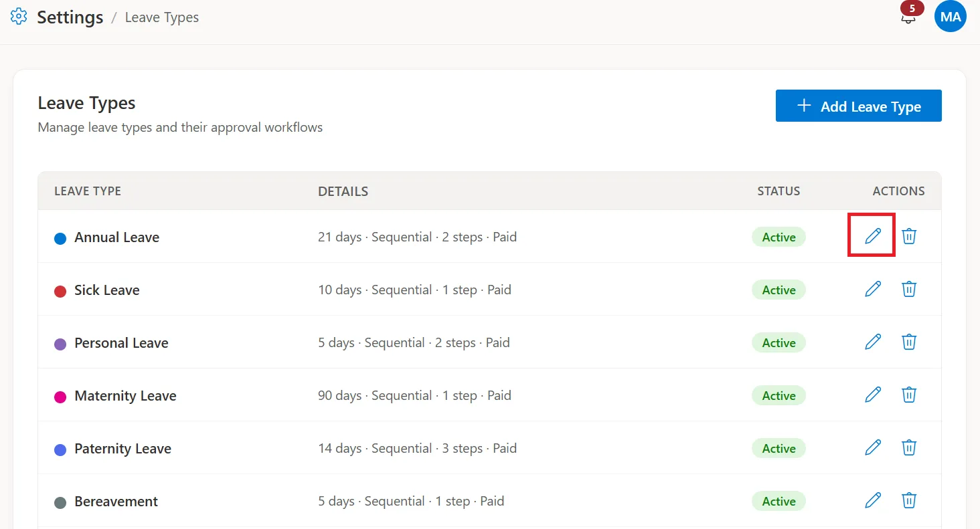The image size is (980, 529).
Task: Click the LEAVE TYPE column header
Action: (88, 191)
